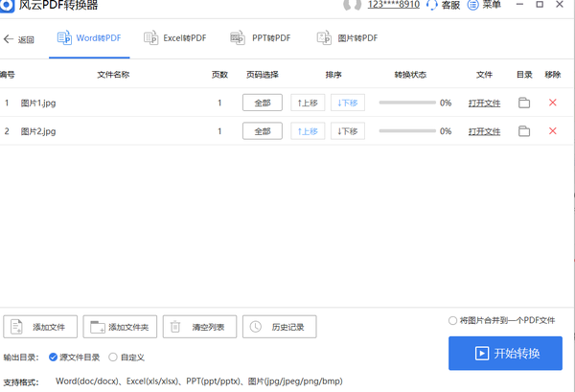Switch to PPT转PDF tab
575x392 pixels.
click(261, 38)
